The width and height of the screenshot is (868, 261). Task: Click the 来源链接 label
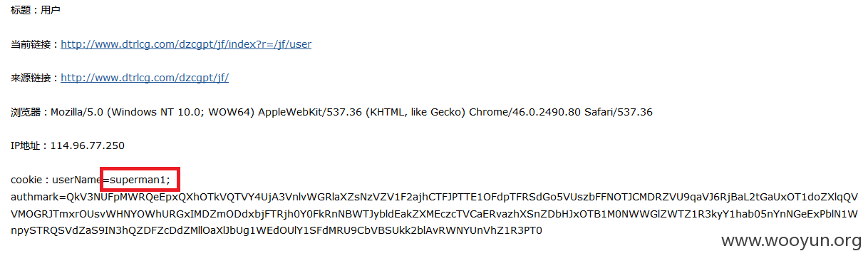coord(31,78)
